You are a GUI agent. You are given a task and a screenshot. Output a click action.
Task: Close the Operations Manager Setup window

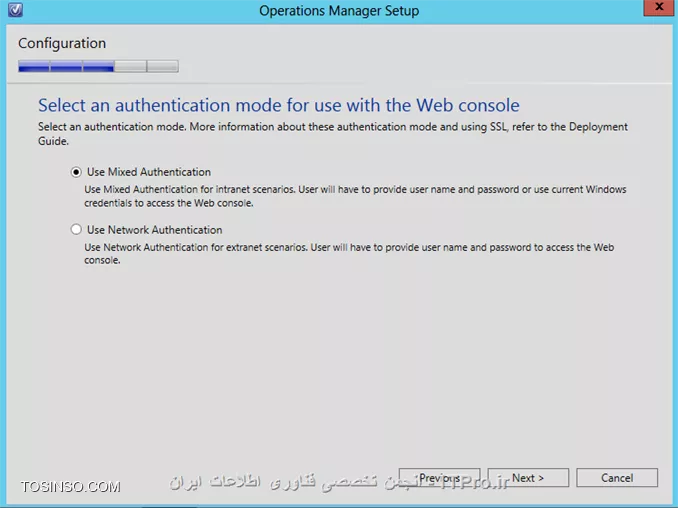[x=659, y=7]
